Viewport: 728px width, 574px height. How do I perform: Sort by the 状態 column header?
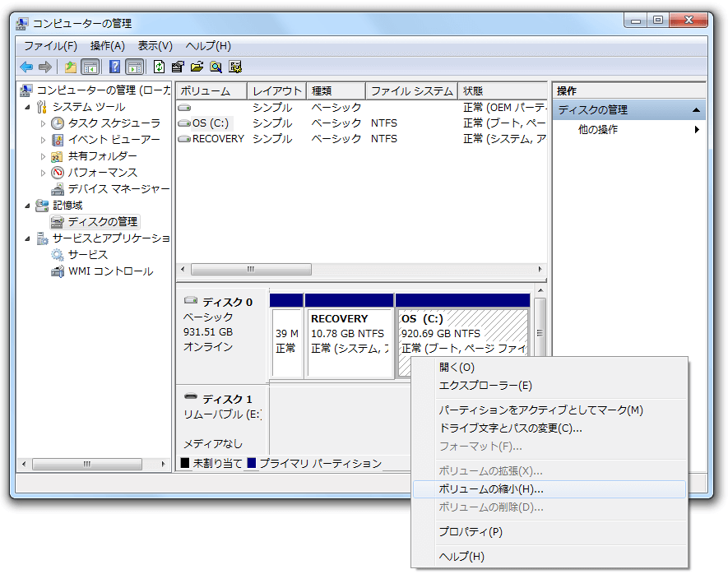tap(503, 91)
